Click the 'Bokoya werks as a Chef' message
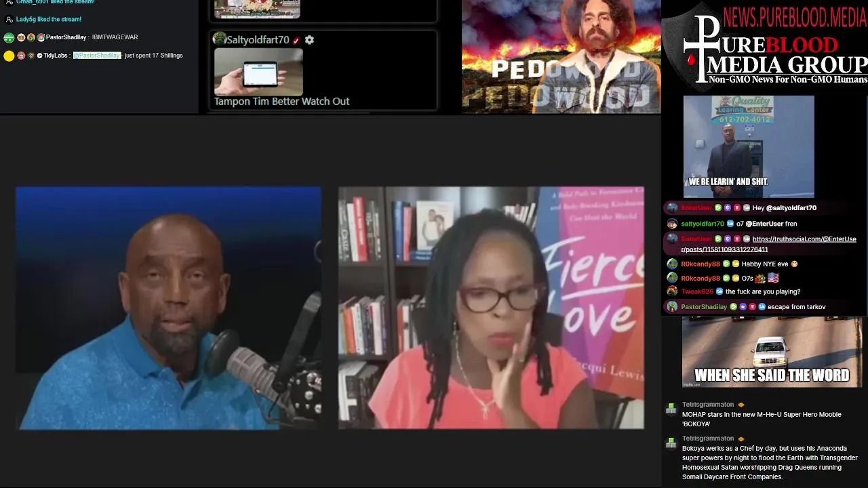Screen dimensions: 868x488 point(770,462)
